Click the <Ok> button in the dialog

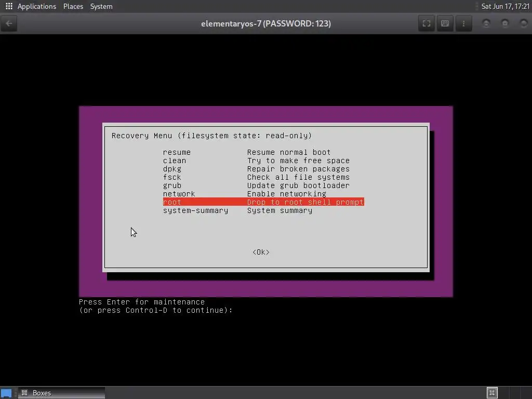pos(261,252)
